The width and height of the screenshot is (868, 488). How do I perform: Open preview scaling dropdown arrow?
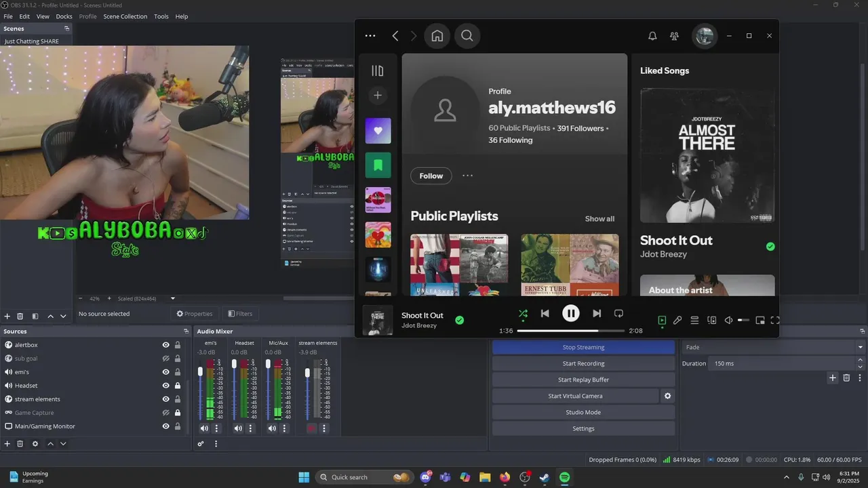173,298
